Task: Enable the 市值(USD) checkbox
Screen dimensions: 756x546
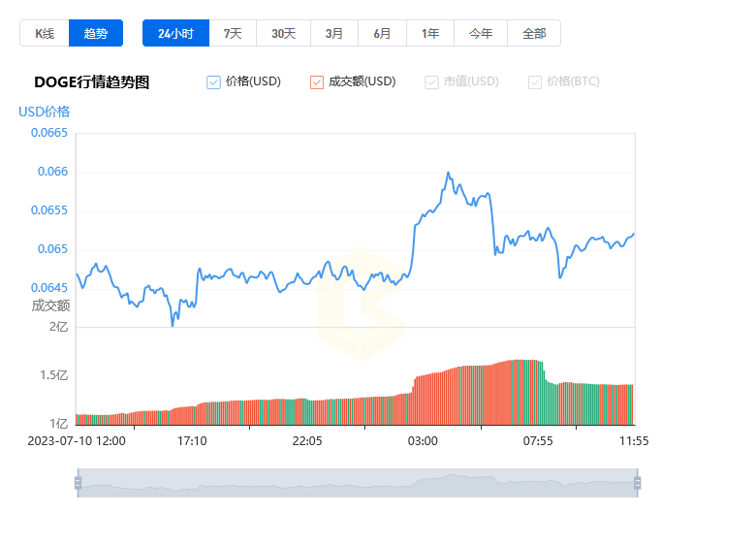Action: (x=431, y=82)
